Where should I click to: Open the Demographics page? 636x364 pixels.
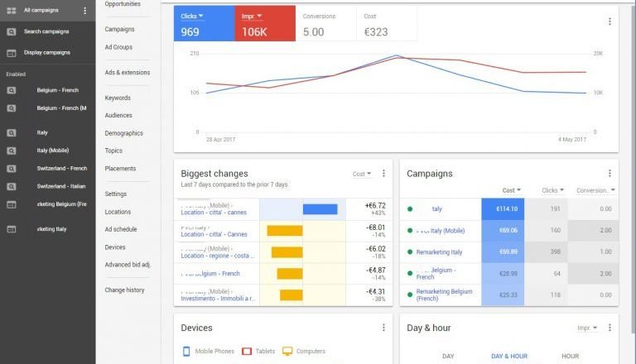tap(123, 133)
